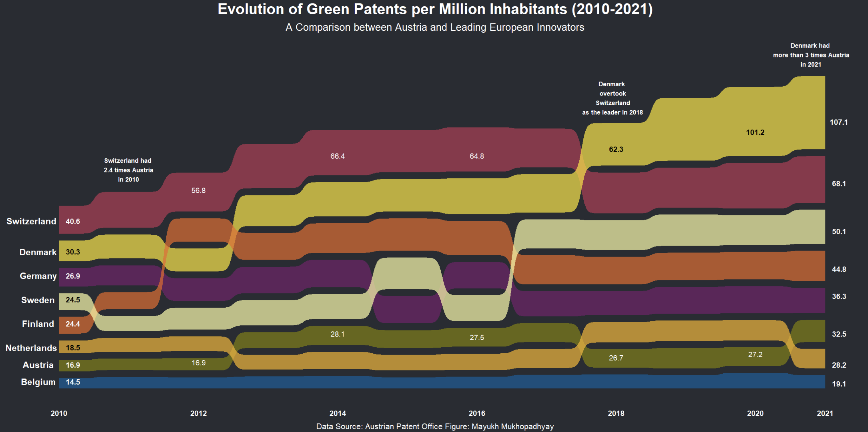
Task: Click the Sweden country label
Action: pos(38,300)
